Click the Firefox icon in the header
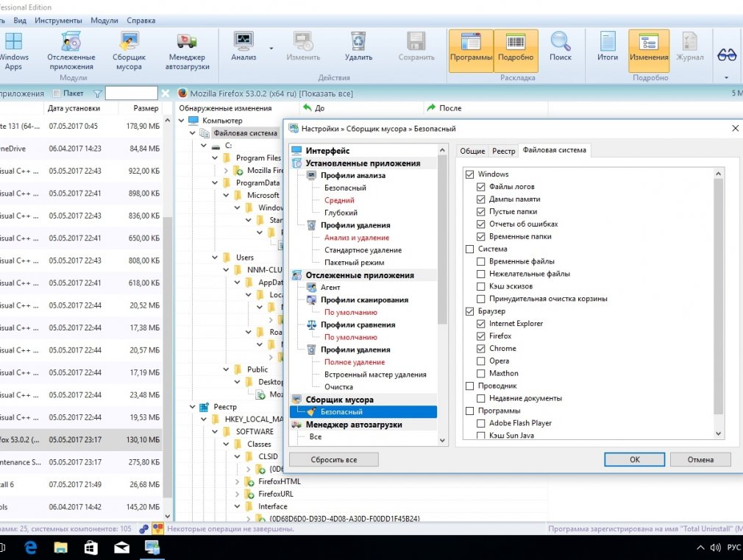Image resolution: width=743 pixels, height=560 pixels. click(x=182, y=93)
